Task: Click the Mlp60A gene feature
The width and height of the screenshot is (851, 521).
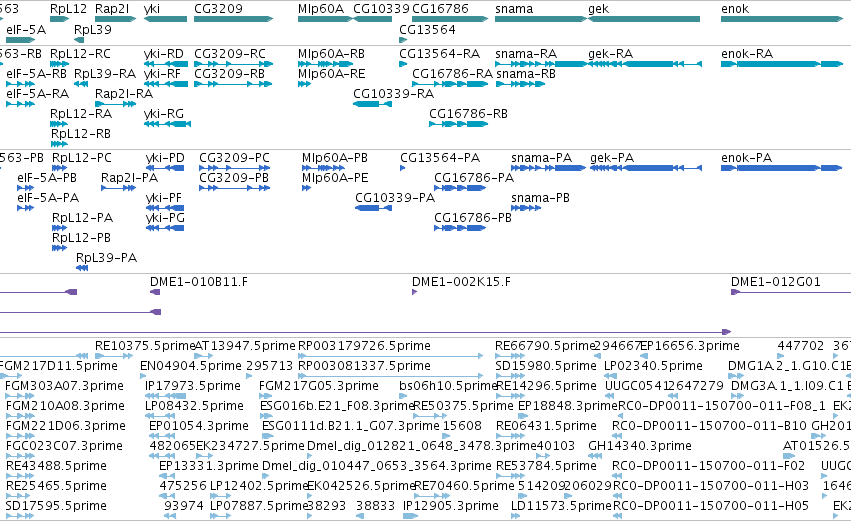Action: pyautogui.click(x=325, y=19)
